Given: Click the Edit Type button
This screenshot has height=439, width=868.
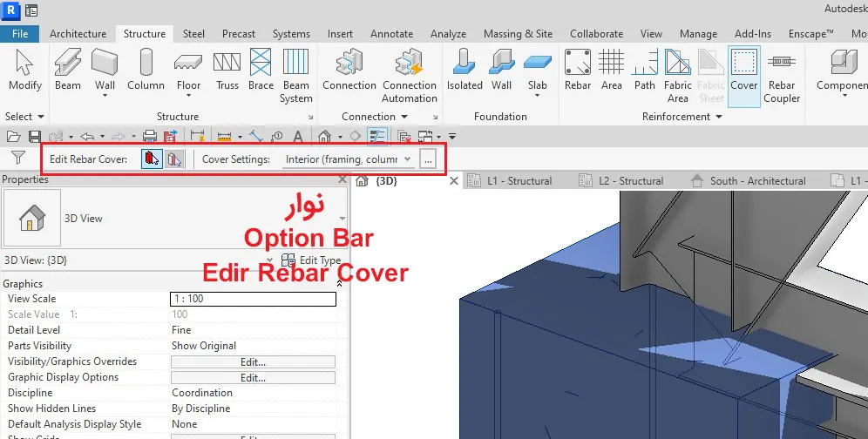Looking at the screenshot, I should click(x=311, y=260).
